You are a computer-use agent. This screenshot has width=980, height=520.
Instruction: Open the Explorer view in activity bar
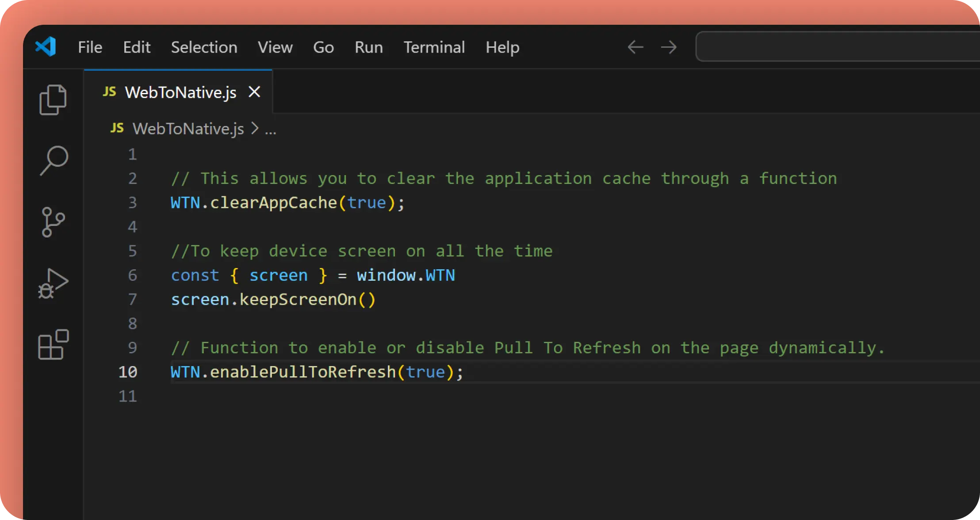(53, 100)
